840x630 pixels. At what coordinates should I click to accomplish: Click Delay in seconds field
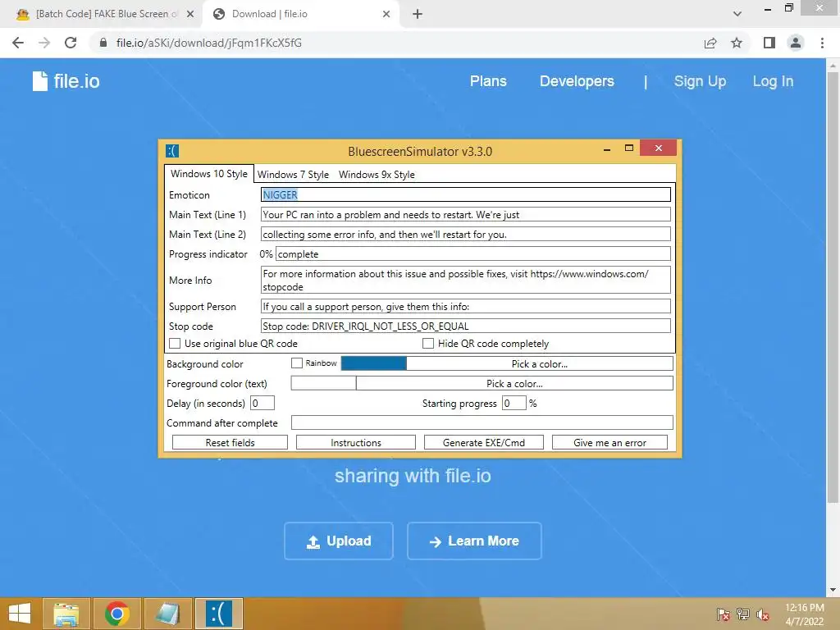tap(262, 403)
